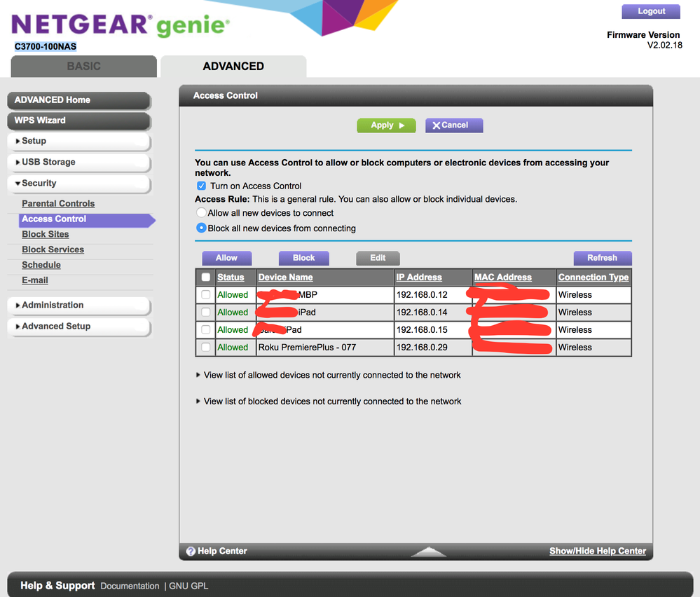Check the box for Roku PremierePlus row
700x597 pixels.
point(206,347)
